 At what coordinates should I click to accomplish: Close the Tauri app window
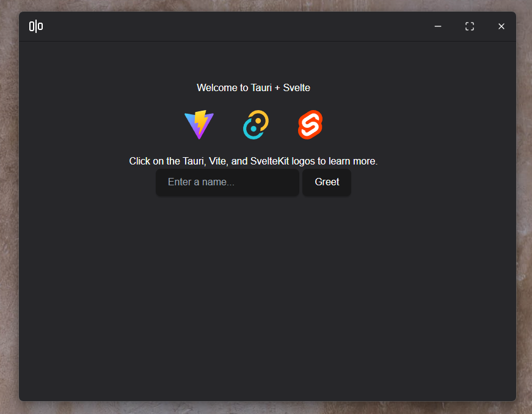tap(501, 26)
